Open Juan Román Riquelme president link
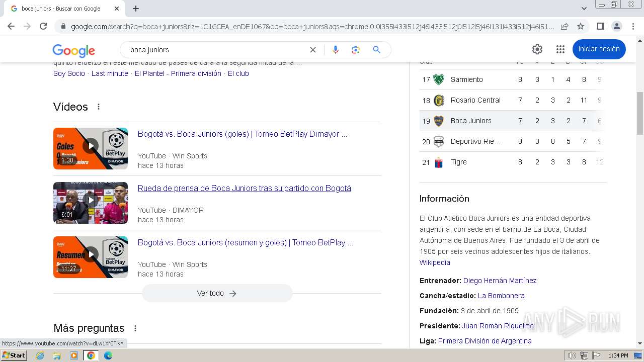The height and width of the screenshot is (362, 644). 498,326
